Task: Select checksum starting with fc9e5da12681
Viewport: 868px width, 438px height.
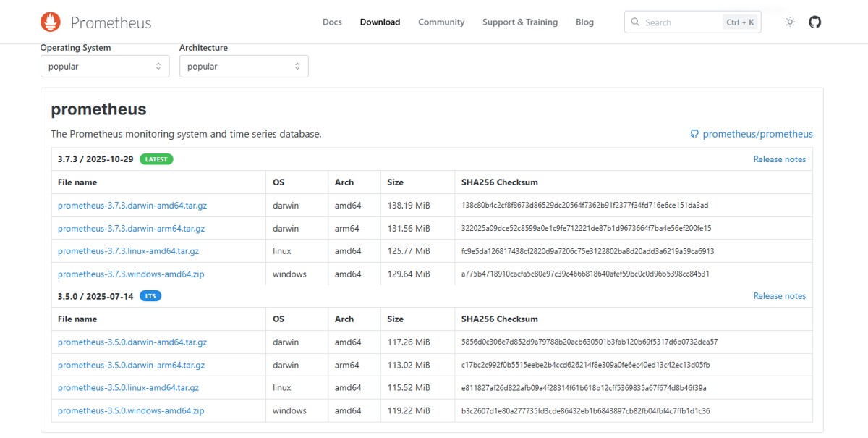Action: [587, 251]
